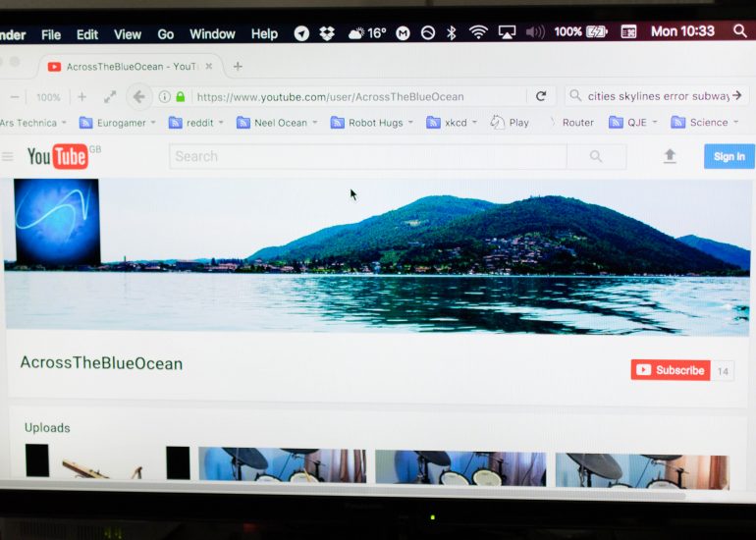Open the Wi-Fi status menu
The height and width of the screenshot is (540, 756).
tap(478, 32)
